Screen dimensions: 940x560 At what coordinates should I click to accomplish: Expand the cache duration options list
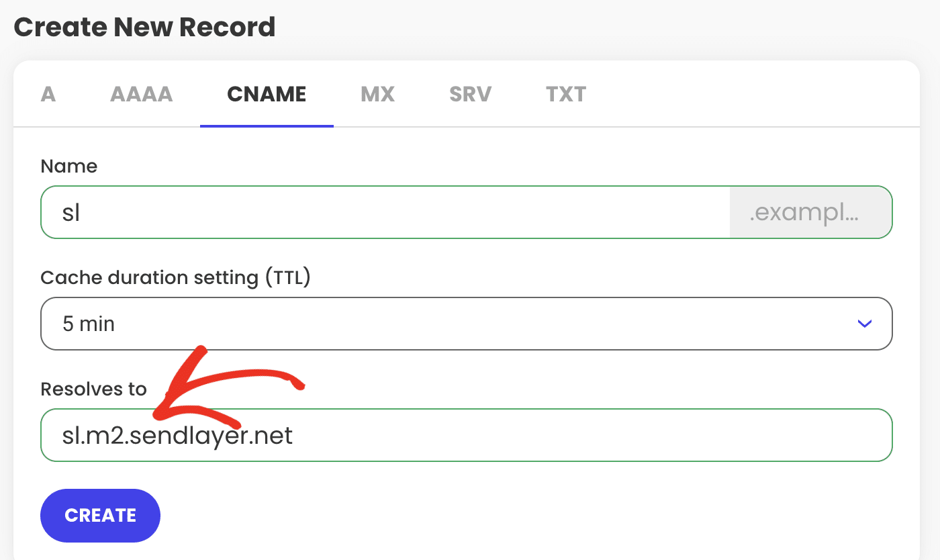466,324
